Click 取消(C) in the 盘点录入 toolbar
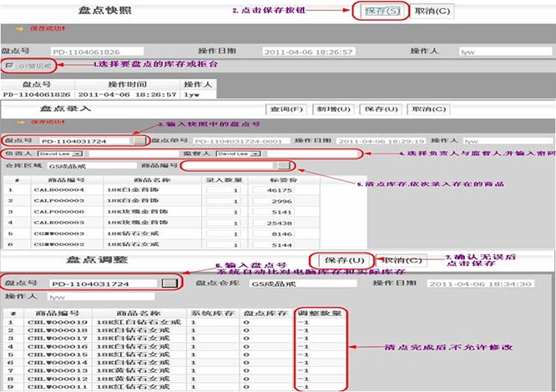This screenshot has height=392, width=556. pos(424,109)
